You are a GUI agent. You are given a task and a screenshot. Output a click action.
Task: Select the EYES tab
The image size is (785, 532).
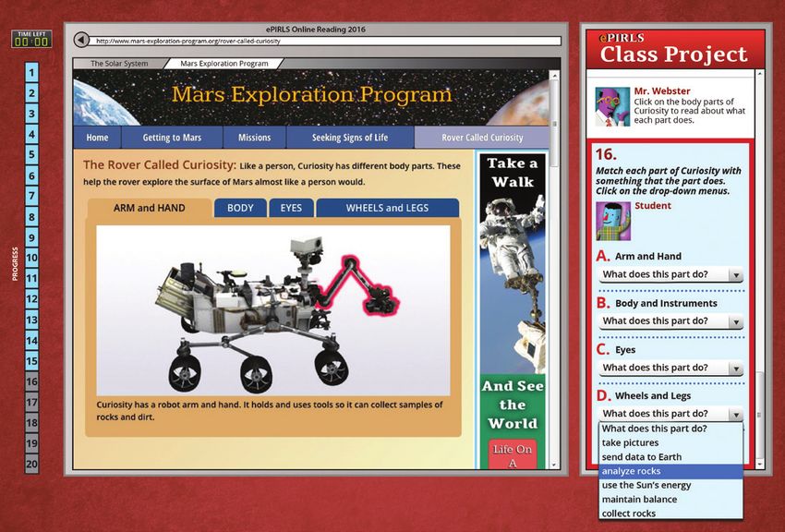pyautogui.click(x=291, y=208)
